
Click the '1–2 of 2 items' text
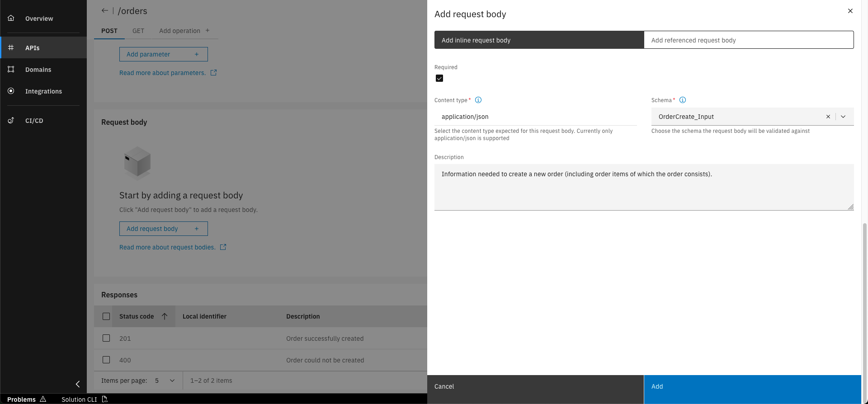(211, 381)
